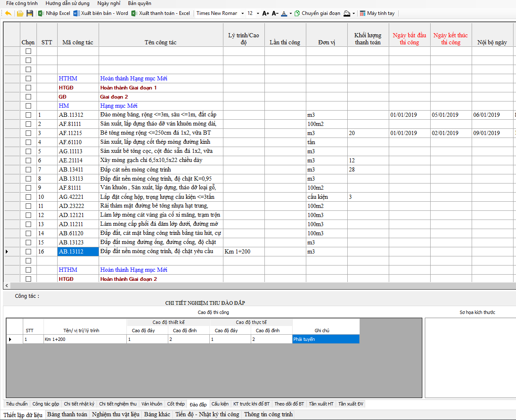The height and width of the screenshot is (420, 516).
Task: Click the paint bucket fill icon
Action: pos(347,13)
